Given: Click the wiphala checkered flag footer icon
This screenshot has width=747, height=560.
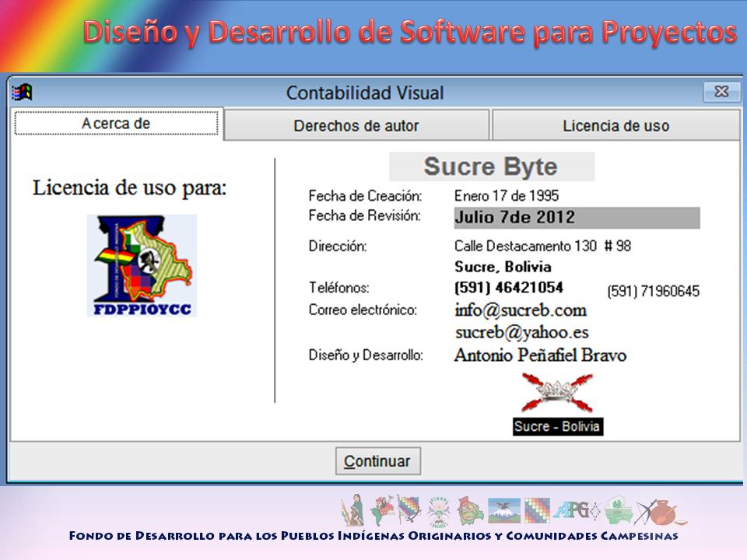Looking at the screenshot, I should 537,510.
